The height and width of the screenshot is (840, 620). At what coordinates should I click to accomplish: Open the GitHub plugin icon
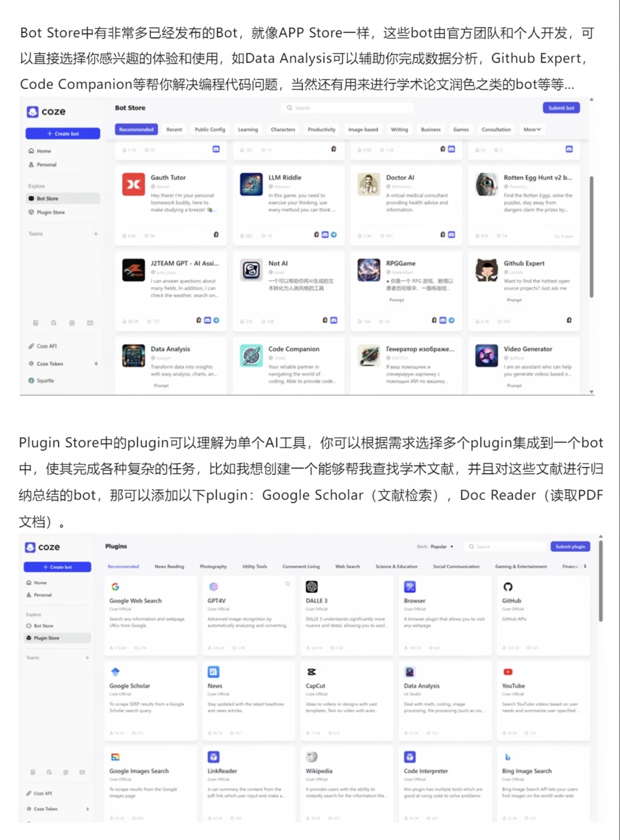coord(508,587)
